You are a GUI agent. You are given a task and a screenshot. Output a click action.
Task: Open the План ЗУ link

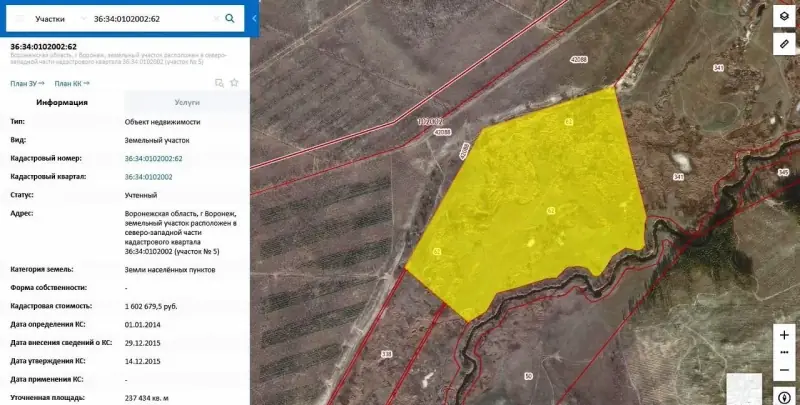(27, 84)
